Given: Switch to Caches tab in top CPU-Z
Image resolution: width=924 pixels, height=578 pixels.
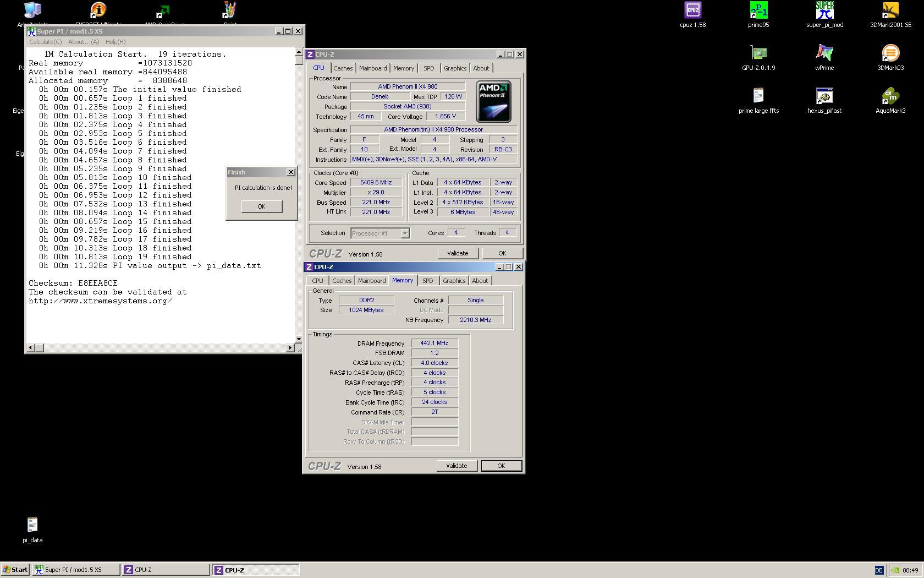Looking at the screenshot, I should (x=343, y=68).
